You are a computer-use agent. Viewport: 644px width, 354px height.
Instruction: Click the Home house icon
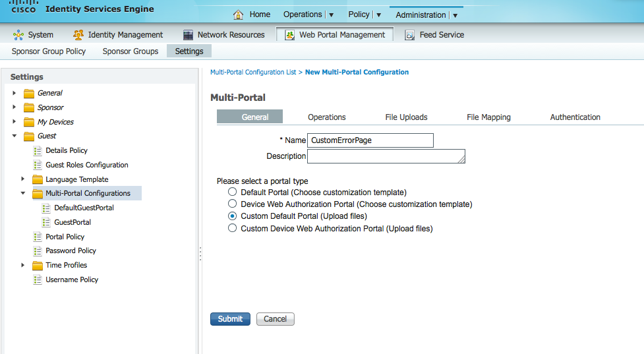(x=238, y=15)
